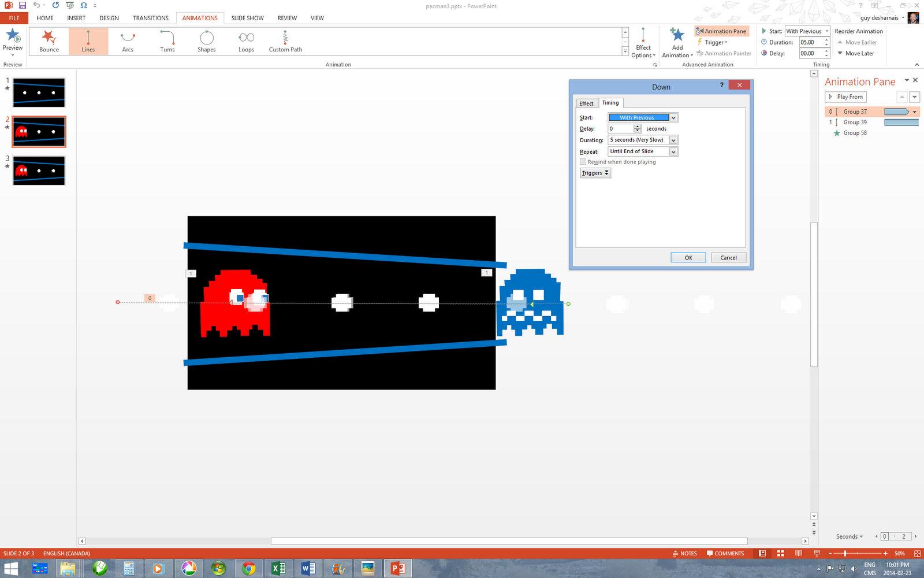The height and width of the screenshot is (578, 924).
Task: Select slide 1 thumbnail
Action: [39, 92]
